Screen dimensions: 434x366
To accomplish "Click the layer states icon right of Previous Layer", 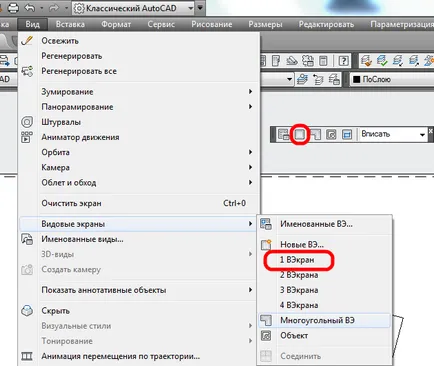I will point(334,80).
